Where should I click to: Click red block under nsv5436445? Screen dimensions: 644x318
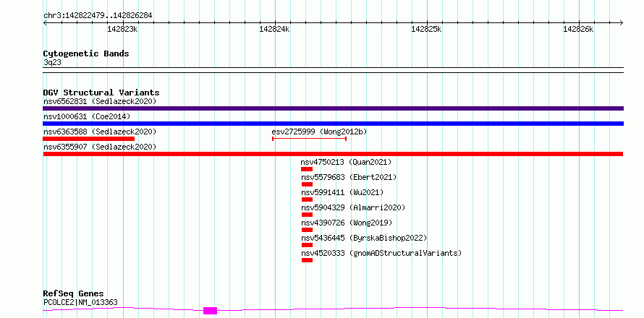308,245
